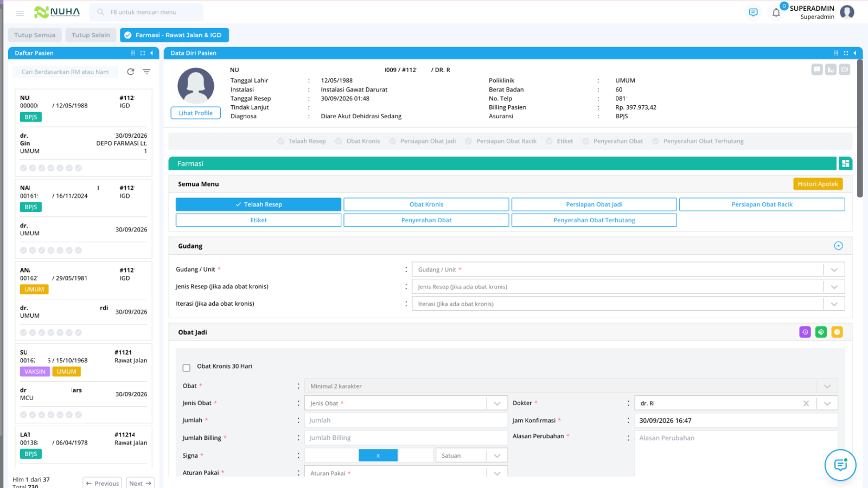Viewport: 868px width, 488px height.
Task: Go to Next page of patients
Action: click(x=141, y=483)
